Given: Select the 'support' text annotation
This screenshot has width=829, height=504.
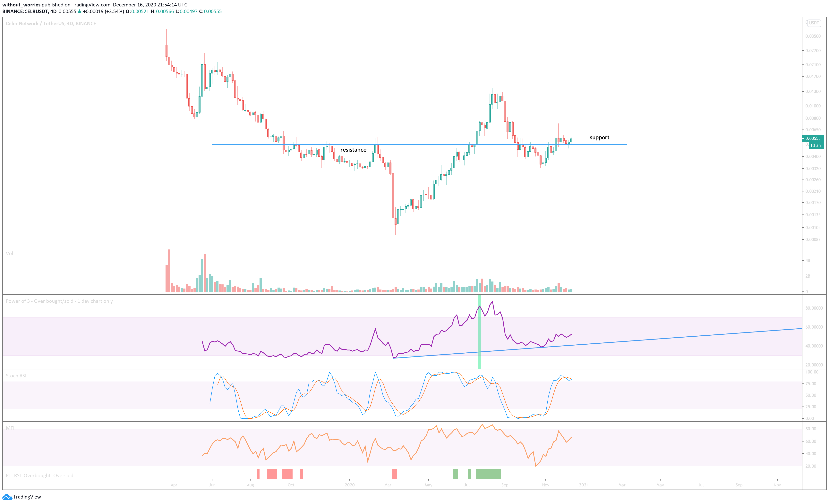Looking at the screenshot, I should [x=600, y=138].
